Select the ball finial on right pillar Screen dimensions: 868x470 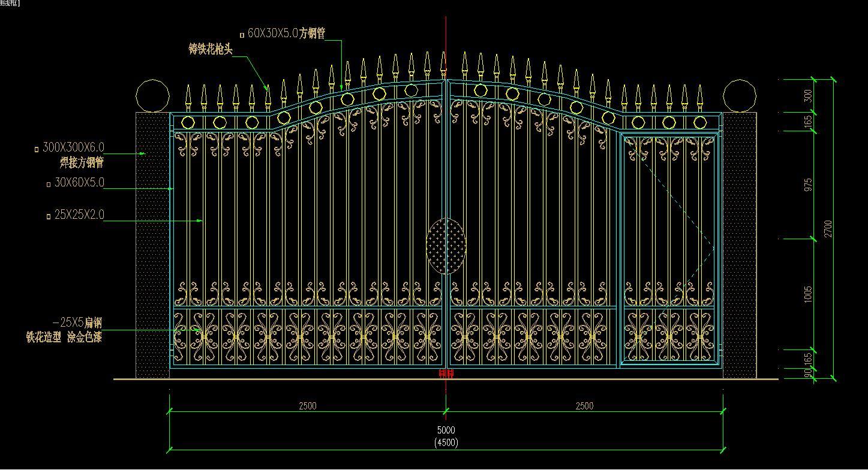739,95
